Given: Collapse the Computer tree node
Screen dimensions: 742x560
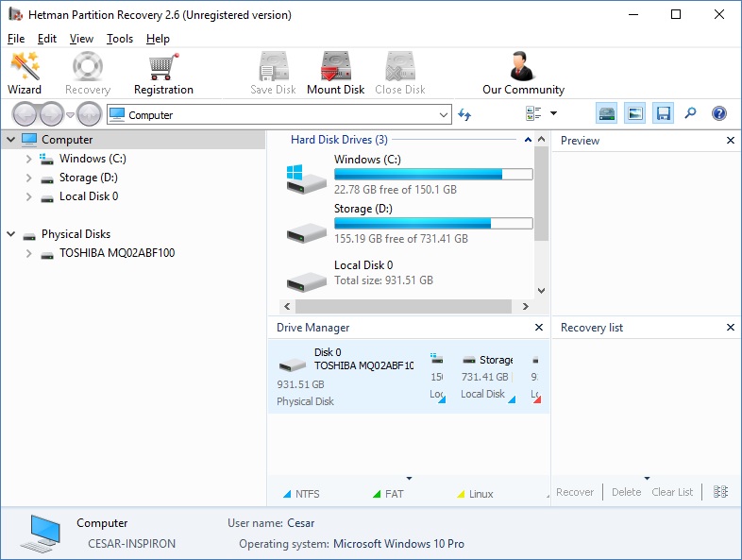Looking at the screenshot, I should click(11, 140).
